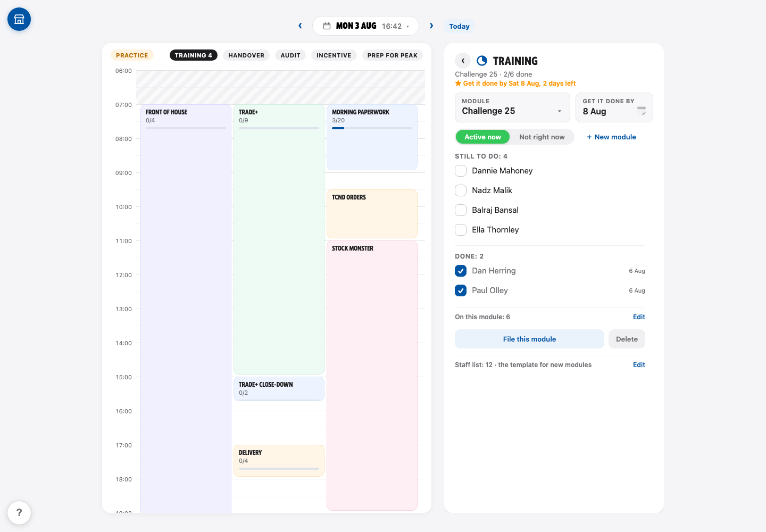Screen dimensions: 766x532
Task: Open the Trade+ schedule block
Action: click(279, 239)
